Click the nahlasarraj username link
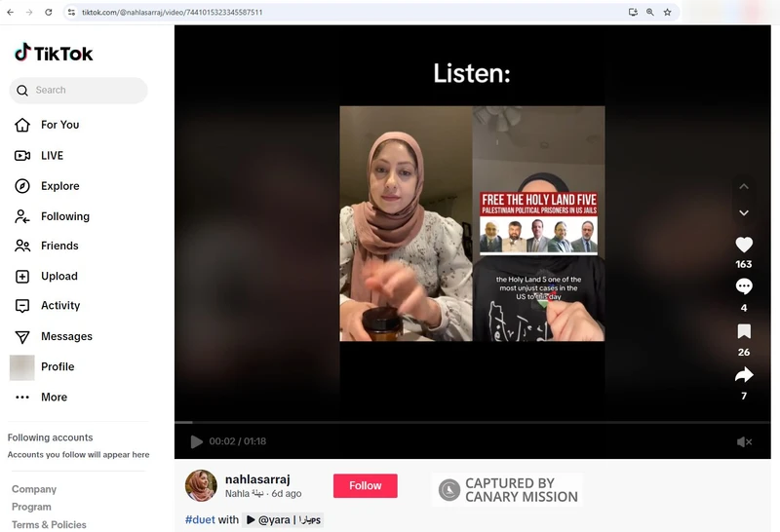Screen dimensions: 780x532 (x=257, y=479)
